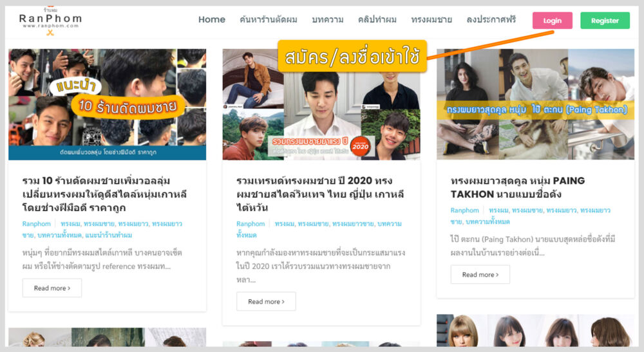644x352 pixels.
Task: Click the RanPhom logo
Action: click(x=50, y=21)
